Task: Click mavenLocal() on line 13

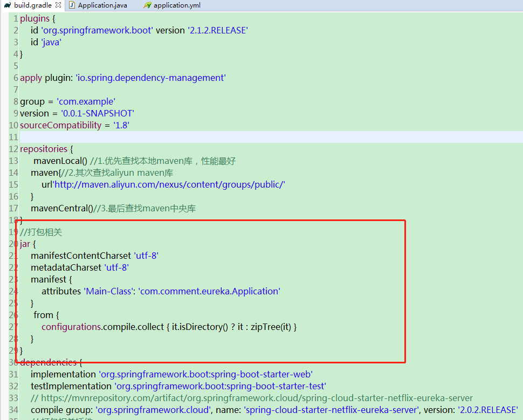Action: 60,161
